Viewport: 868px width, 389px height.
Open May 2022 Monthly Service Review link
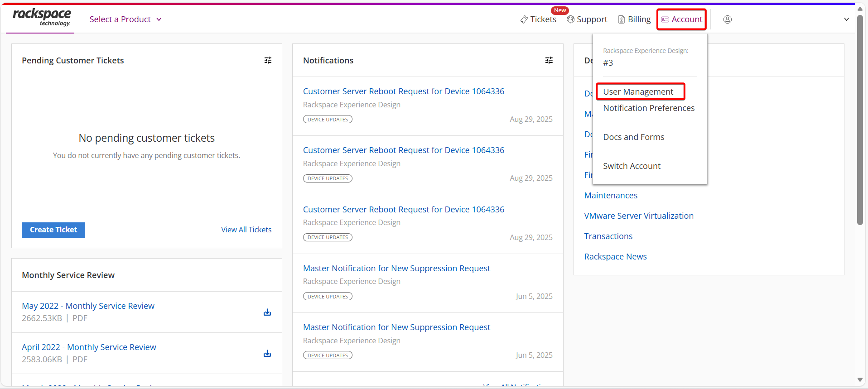point(88,306)
